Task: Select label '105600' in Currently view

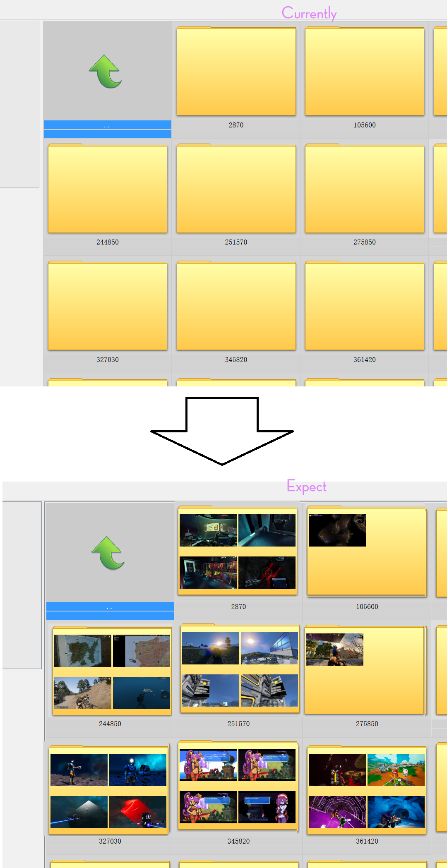Action: pyautogui.click(x=365, y=125)
